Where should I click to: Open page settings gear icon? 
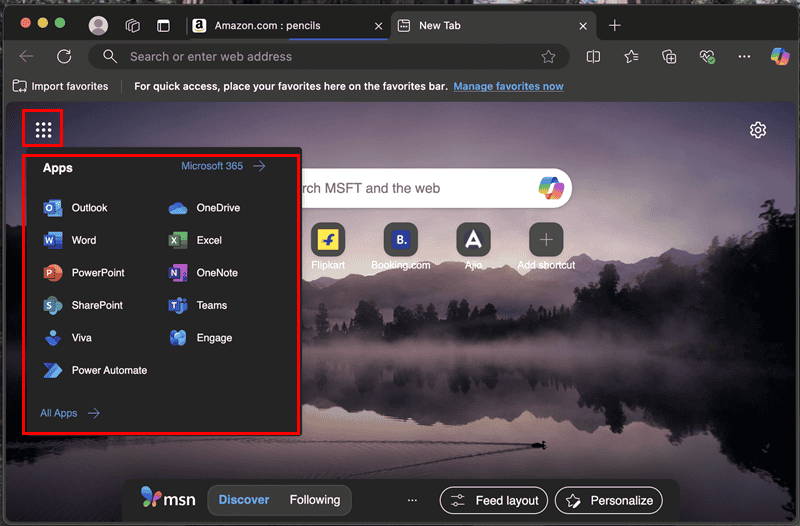757,130
